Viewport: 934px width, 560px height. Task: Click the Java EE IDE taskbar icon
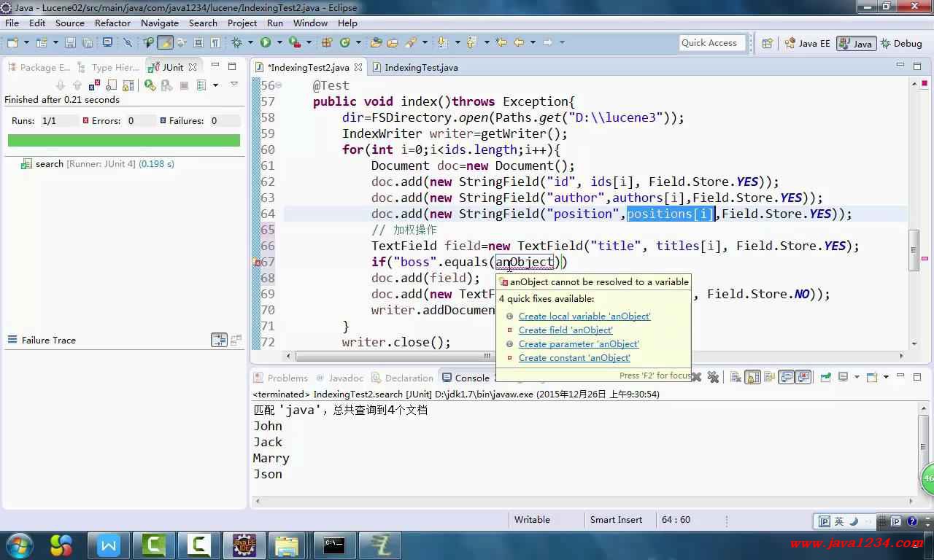(x=244, y=545)
